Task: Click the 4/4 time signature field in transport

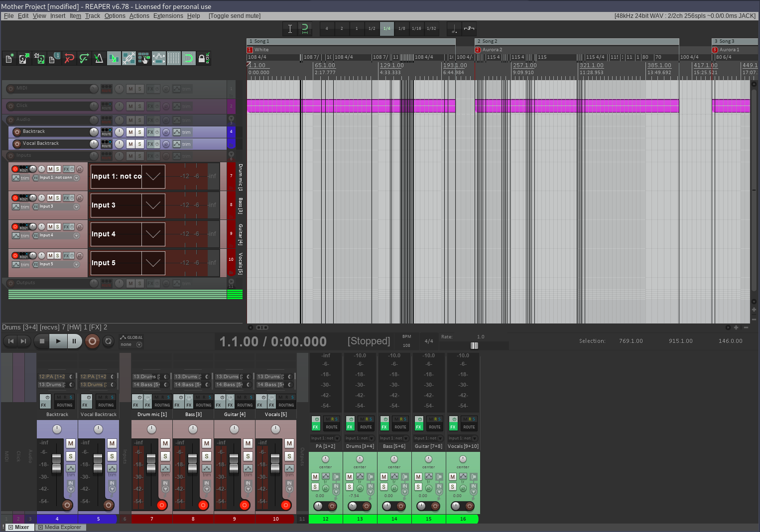Action: 429,341
